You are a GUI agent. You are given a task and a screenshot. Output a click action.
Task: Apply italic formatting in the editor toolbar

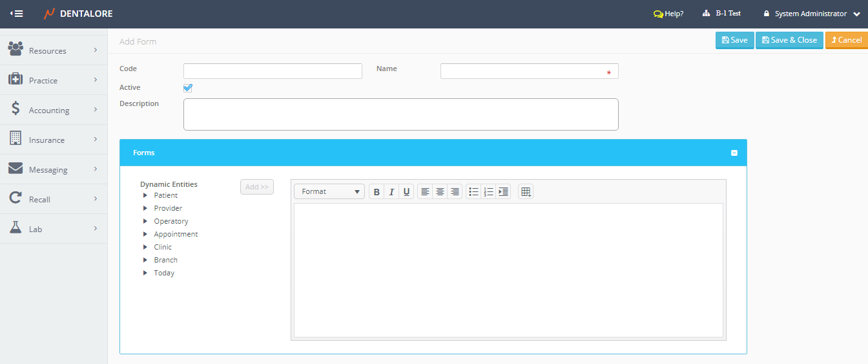(x=391, y=192)
